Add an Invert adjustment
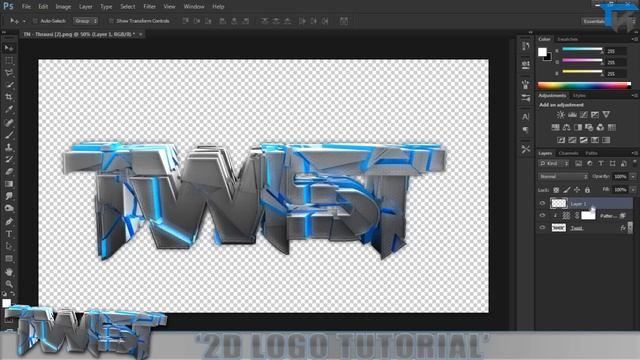 tap(561, 140)
